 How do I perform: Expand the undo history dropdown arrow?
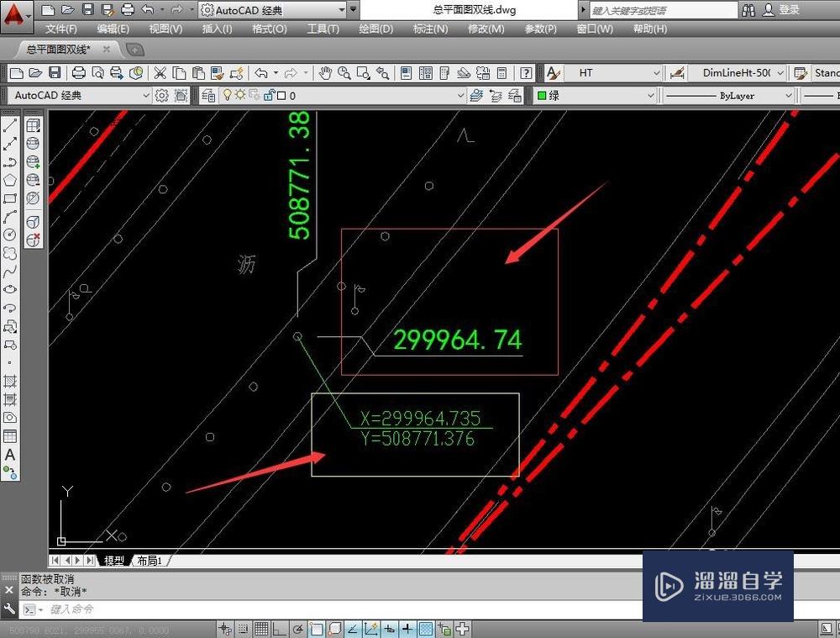point(276,72)
